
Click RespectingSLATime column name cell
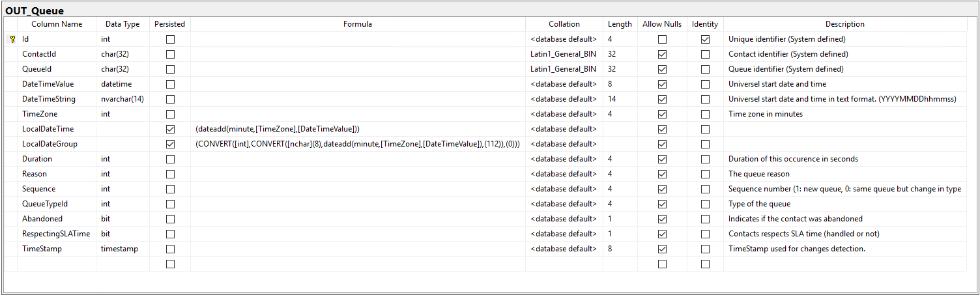click(x=57, y=234)
